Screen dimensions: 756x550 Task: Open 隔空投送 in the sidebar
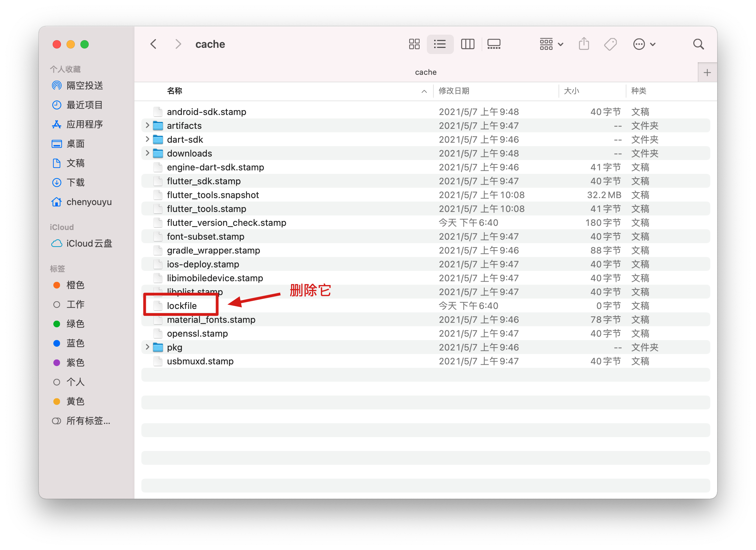[77, 86]
